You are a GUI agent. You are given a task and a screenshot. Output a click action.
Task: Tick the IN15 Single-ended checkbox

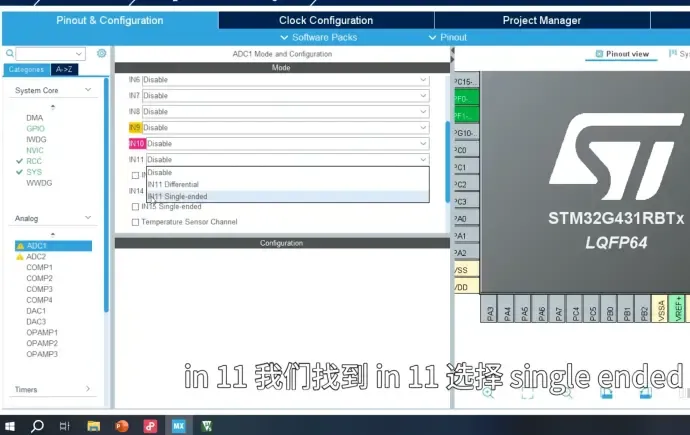[x=136, y=207]
